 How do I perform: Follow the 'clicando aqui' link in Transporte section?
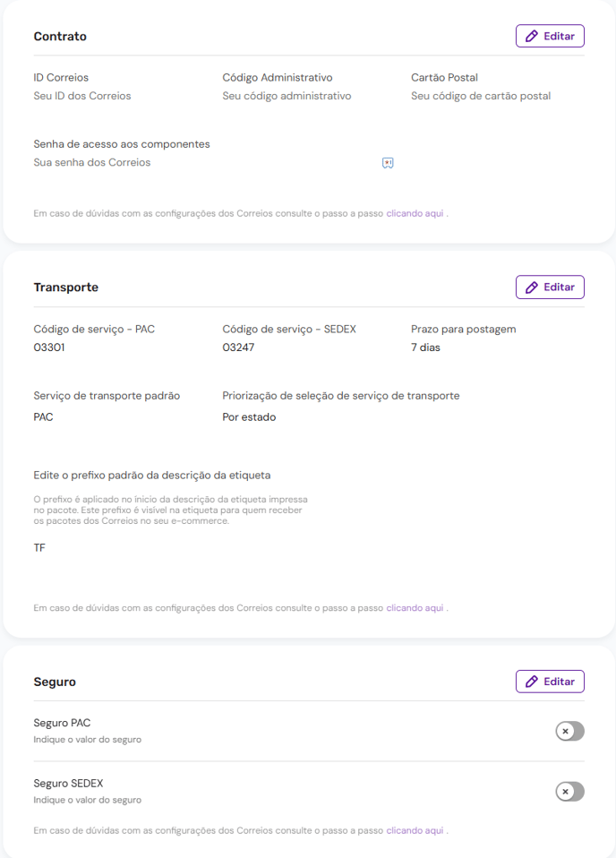(415, 608)
